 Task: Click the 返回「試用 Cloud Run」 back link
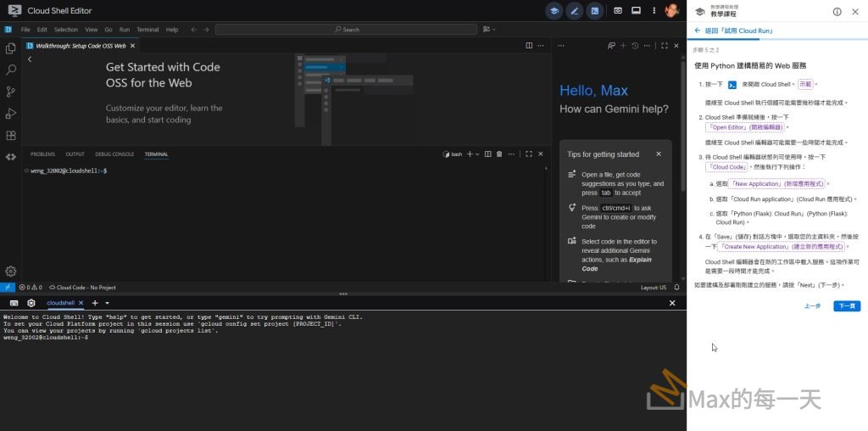(732, 31)
